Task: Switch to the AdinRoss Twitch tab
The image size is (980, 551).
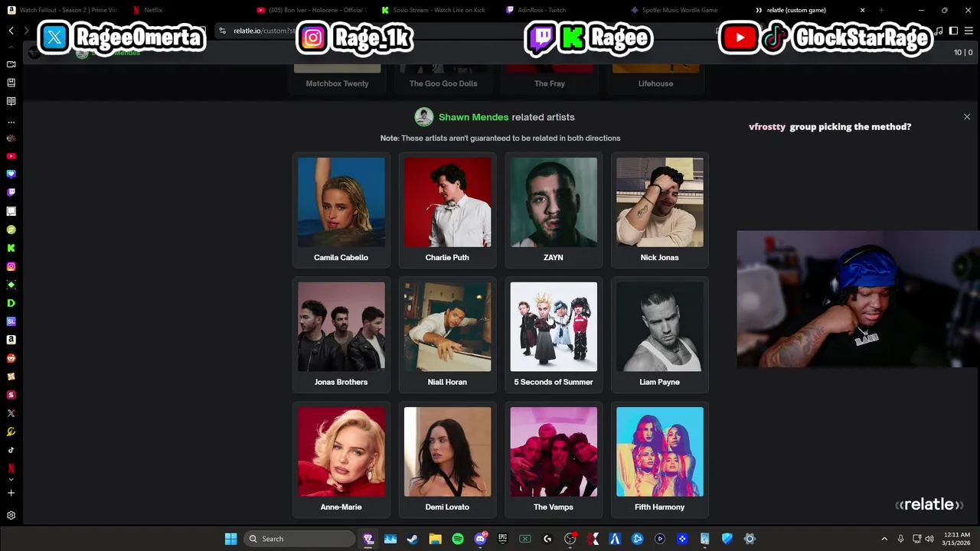Action: coord(561,10)
